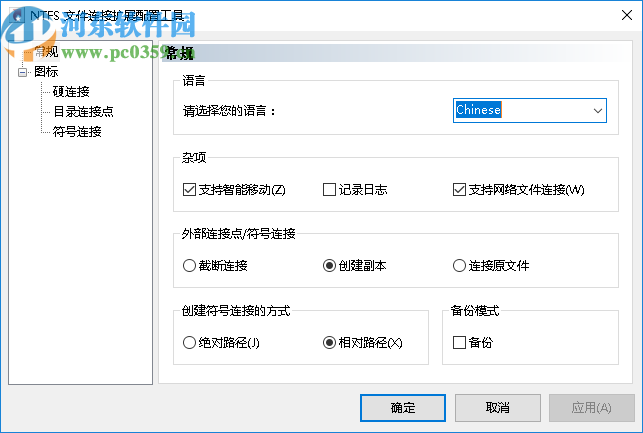Click the 应用(A) button
Image resolution: width=643 pixels, height=433 pixels.
[592, 408]
